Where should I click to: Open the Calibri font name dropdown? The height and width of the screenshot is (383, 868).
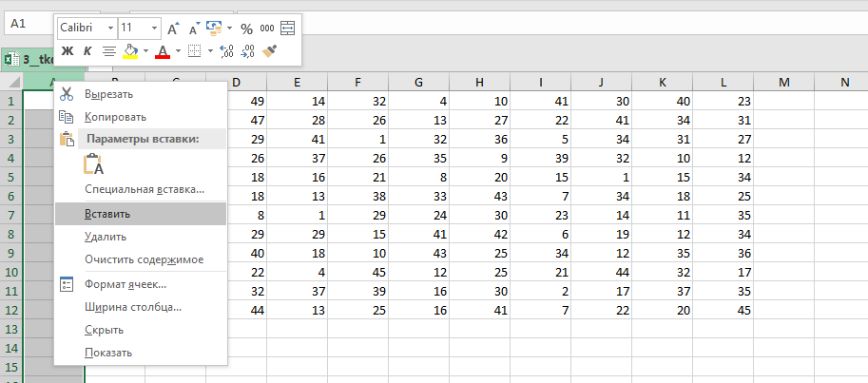[x=110, y=29]
